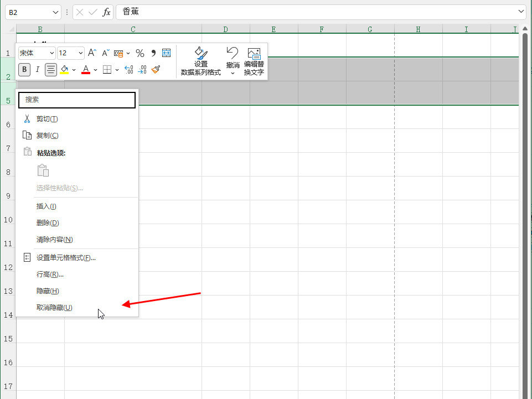Select column G header

pos(370,29)
